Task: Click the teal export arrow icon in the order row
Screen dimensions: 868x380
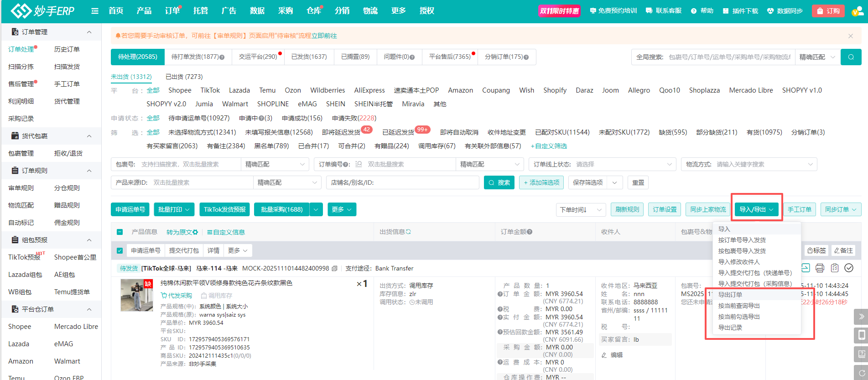Action: click(806, 268)
